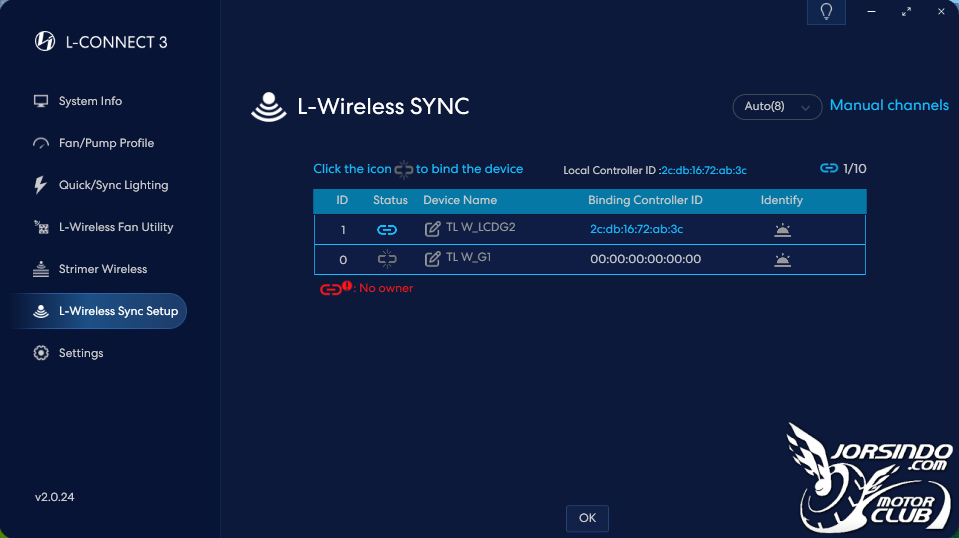Click the link count icon next to 1/10
This screenshot has height=538, width=959.
[x=829, y=168]
